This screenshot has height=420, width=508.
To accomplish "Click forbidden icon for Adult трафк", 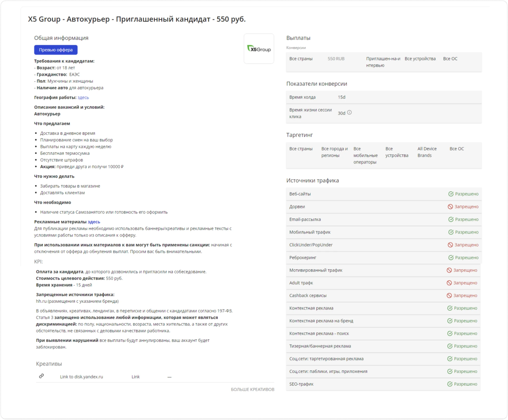I will (449, 283).
